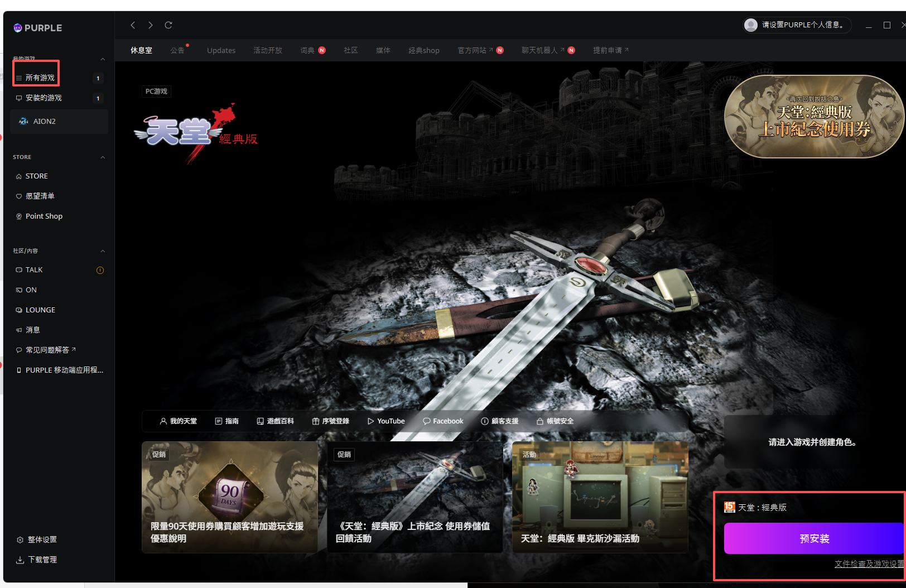Click the 预安装 button
The width and height of the screenshot is (906, 588).
(x=814, y=538)
